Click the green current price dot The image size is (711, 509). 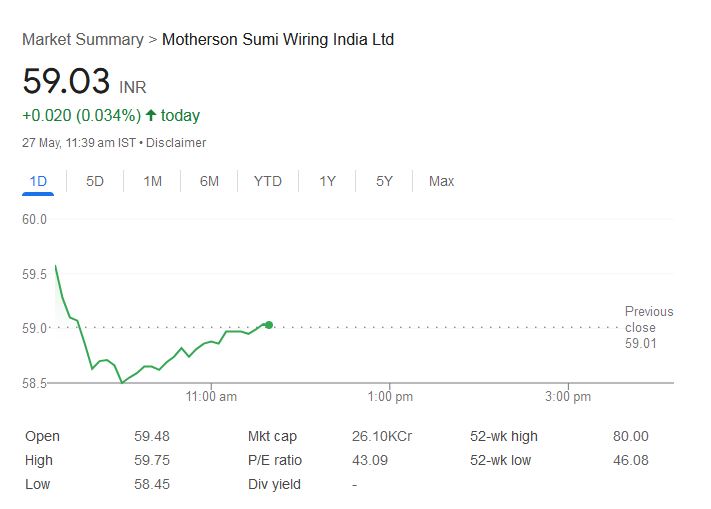269,324
